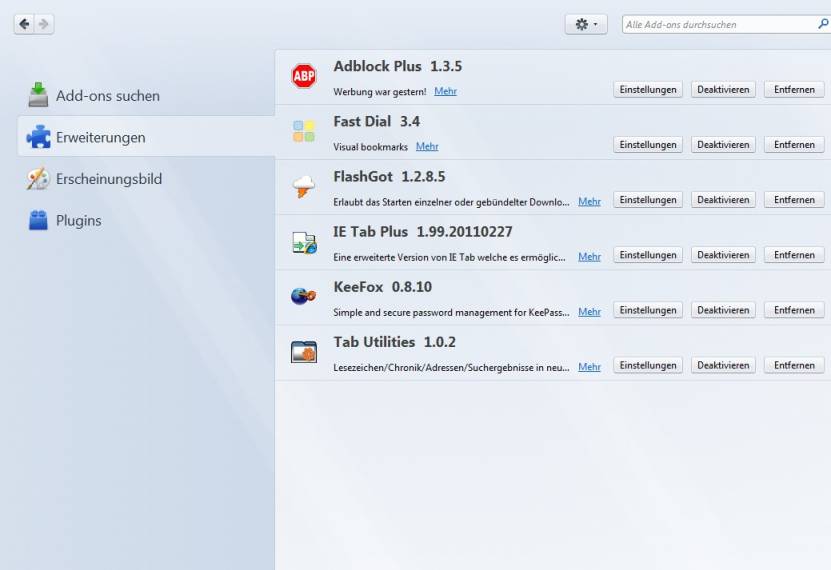Entfernen the FlashGot extension
This screenshot has width=831, height=570.
794,200
